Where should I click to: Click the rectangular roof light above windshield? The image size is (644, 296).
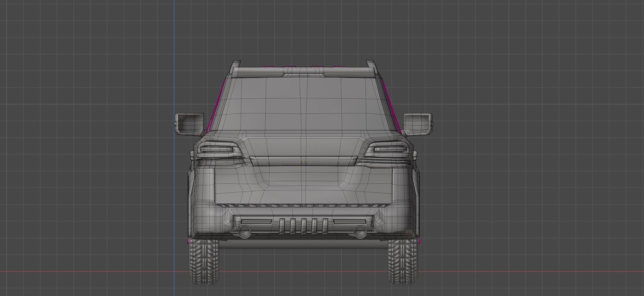point(304,75)
